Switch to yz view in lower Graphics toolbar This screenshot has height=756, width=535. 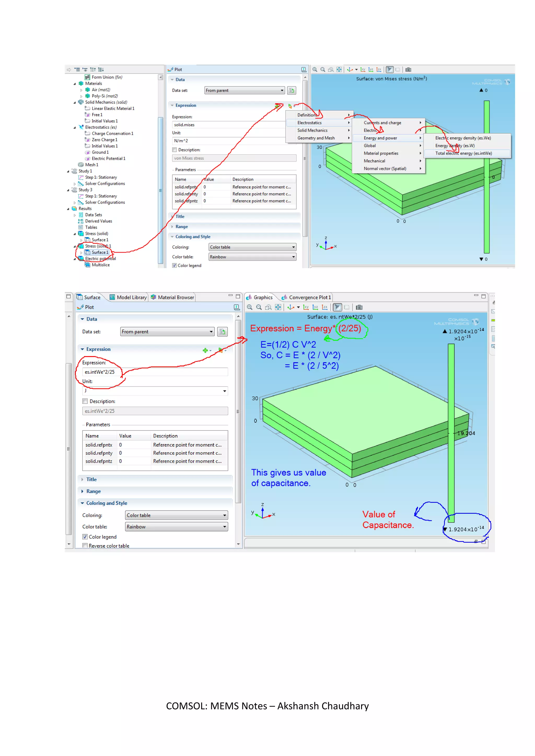point(315,307)
